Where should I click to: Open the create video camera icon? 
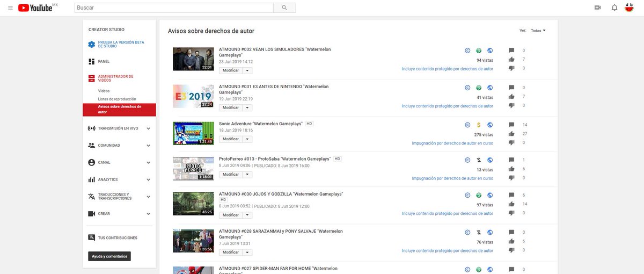coord(598,8)
